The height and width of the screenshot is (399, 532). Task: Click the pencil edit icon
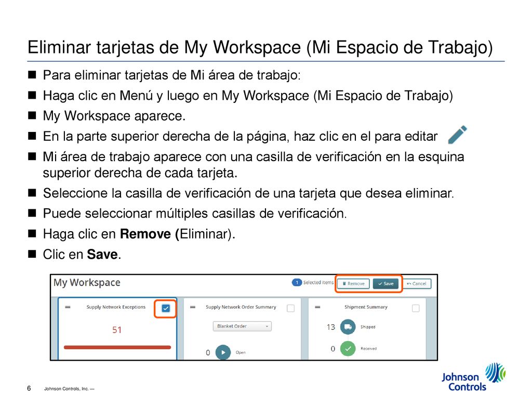[457, 135]
